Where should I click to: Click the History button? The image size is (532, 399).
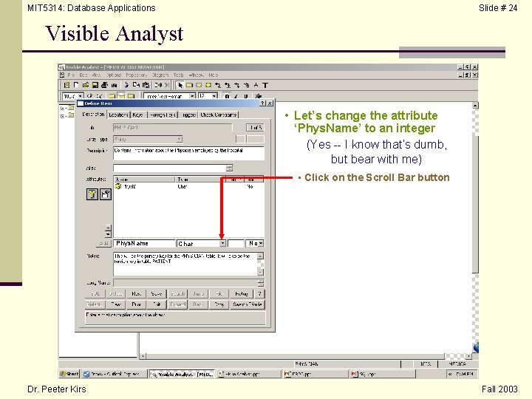241,294
